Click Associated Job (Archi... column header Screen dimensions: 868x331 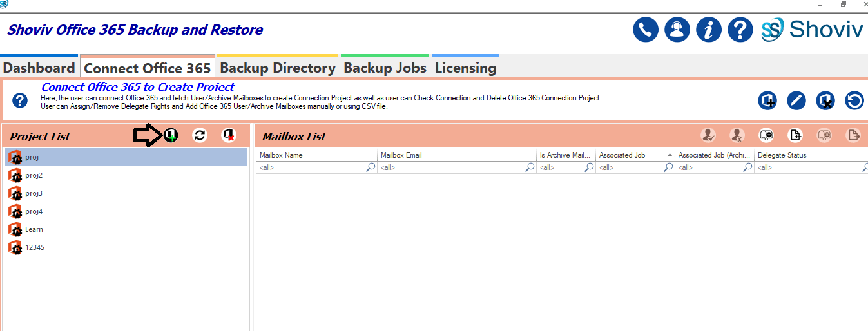715,155
